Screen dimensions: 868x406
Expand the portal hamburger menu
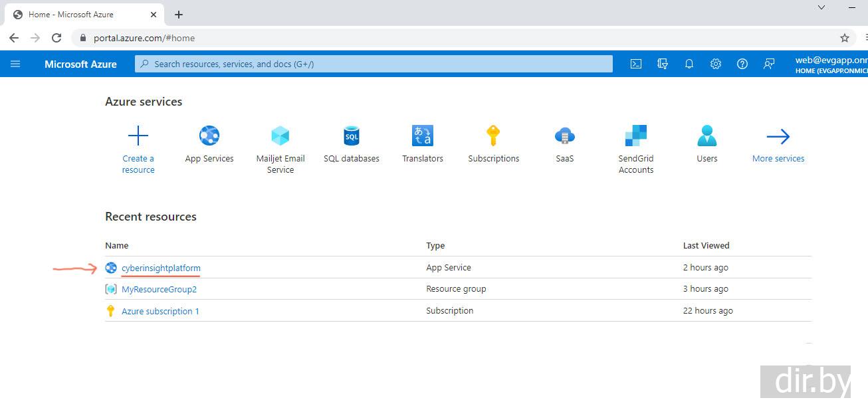coord(16,64)
